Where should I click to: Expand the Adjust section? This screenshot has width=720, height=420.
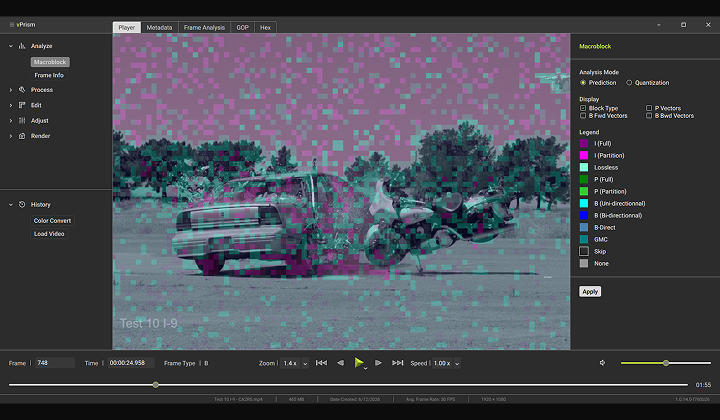click(x=11, y=121)
